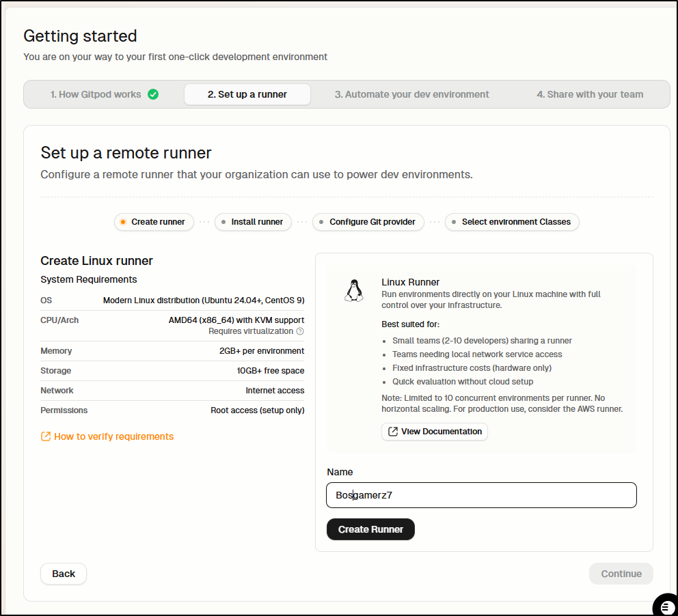Click the Set up a remote runner heading

(x=126, y=153)
